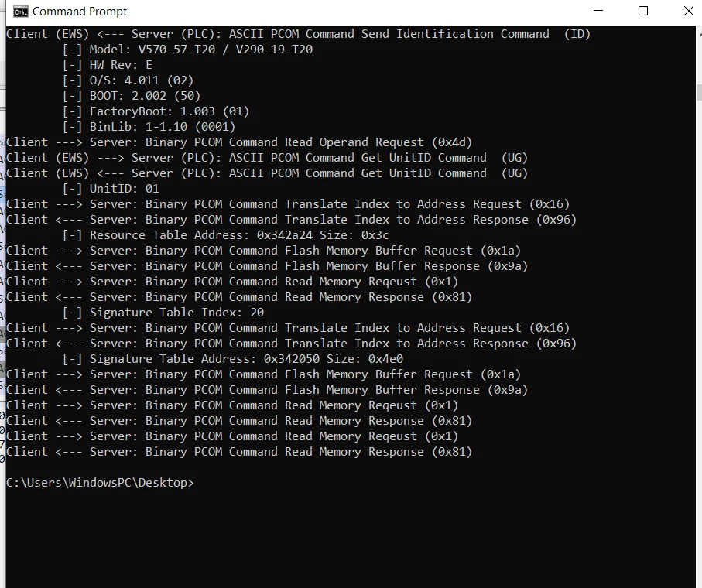The width and height of the screenshot is (702, 588).
Task: Click the Read Operand Request (0x4d) line
Action: click(239, 142)
